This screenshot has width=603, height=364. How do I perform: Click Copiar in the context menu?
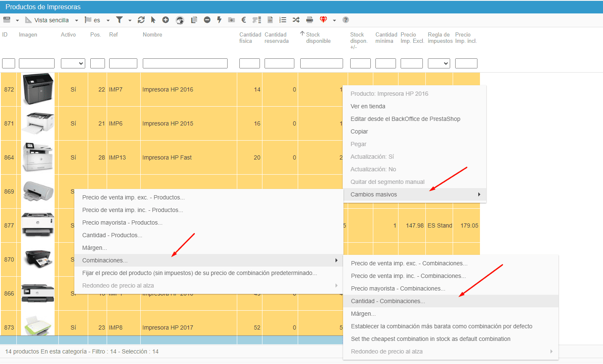[x=359, y=131]
